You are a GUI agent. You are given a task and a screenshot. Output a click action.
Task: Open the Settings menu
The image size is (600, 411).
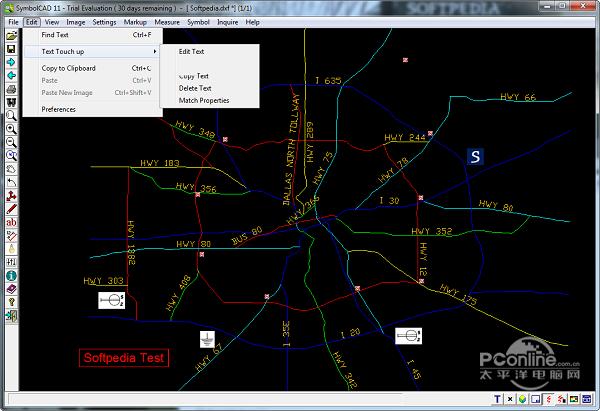coord(104,22)
